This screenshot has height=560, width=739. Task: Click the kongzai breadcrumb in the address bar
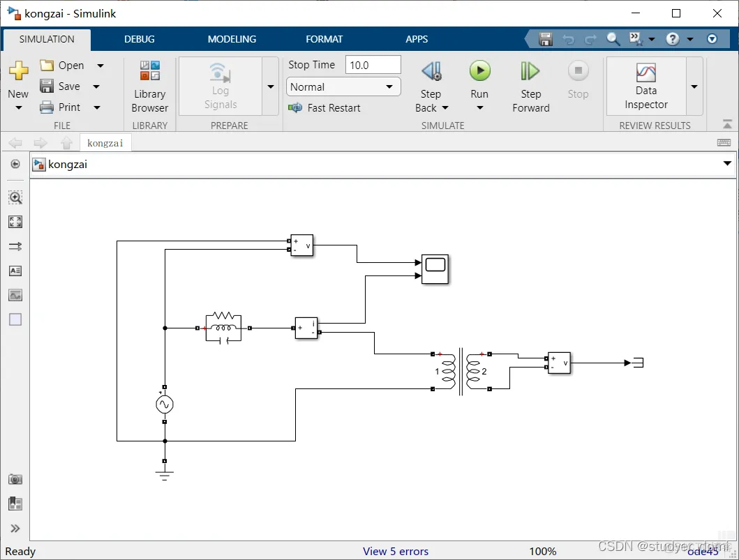[68, 165]
